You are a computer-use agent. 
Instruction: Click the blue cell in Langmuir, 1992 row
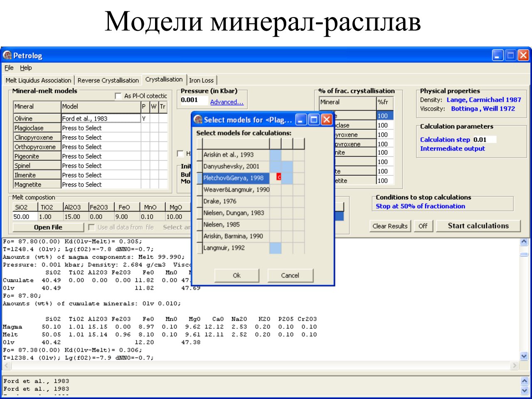[x=275, y=248]
